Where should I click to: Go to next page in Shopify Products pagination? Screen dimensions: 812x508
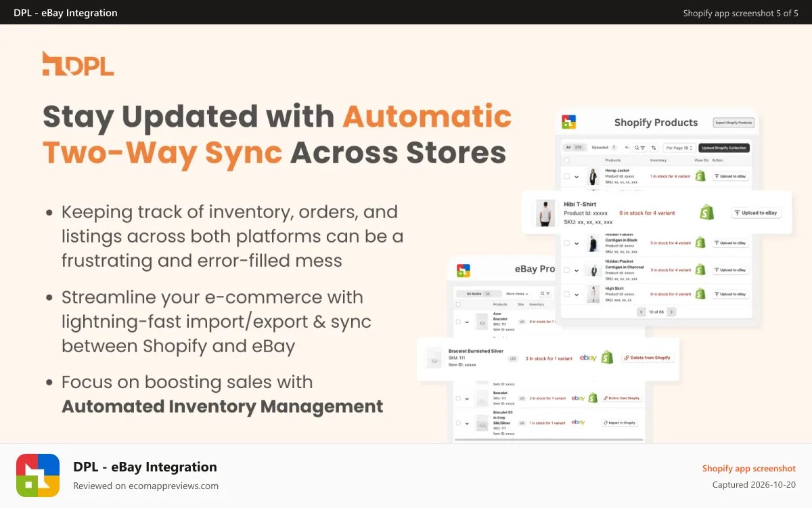tap(671, 312)
